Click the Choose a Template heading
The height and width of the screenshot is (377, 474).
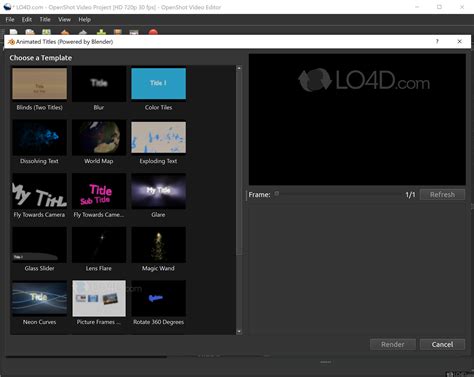pos(41,58)
